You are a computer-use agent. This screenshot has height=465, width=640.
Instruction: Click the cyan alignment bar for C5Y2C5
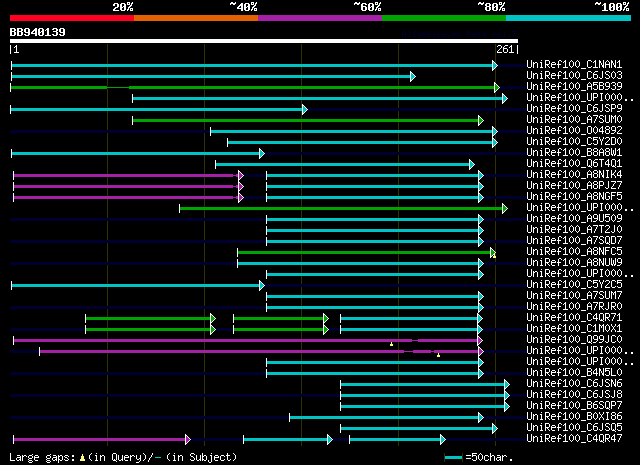point(136,285)
